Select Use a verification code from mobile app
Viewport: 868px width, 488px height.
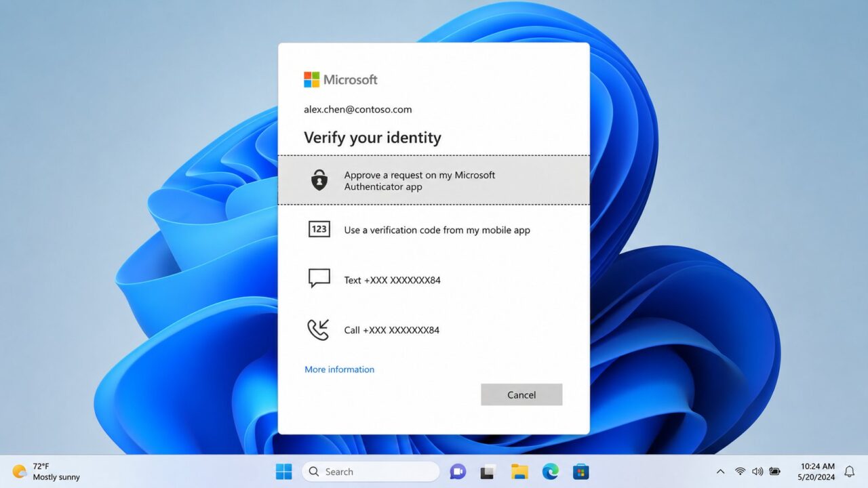(434, 230)
